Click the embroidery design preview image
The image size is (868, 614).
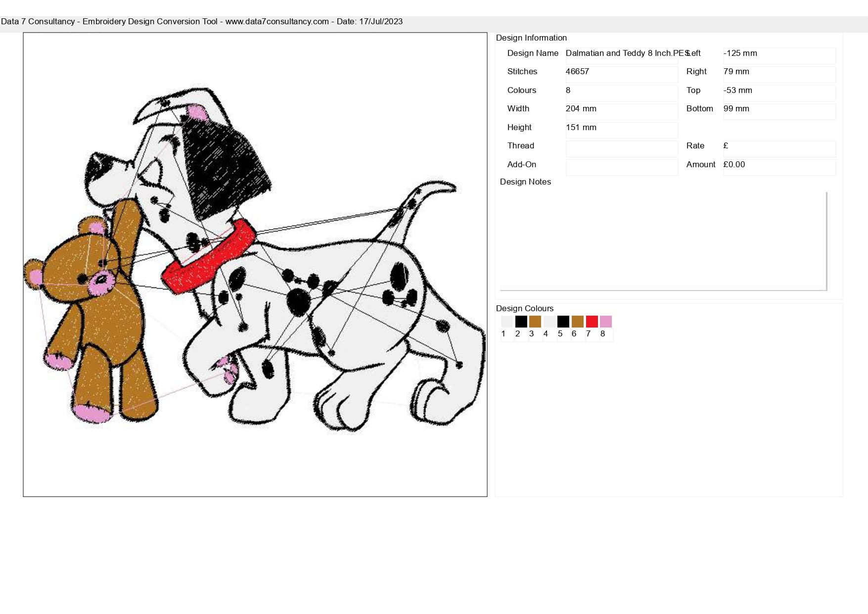tap(255, 265)
